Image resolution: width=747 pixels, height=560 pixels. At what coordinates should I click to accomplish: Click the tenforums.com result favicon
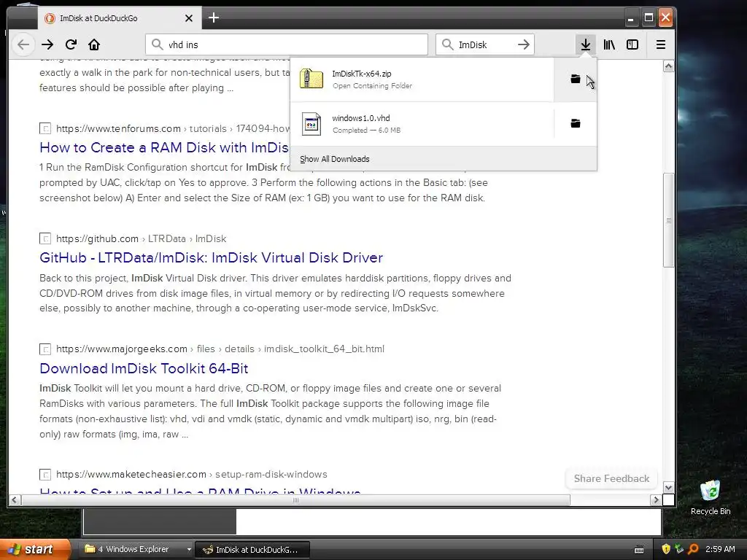pyautogui.click(x=45, y=128)
